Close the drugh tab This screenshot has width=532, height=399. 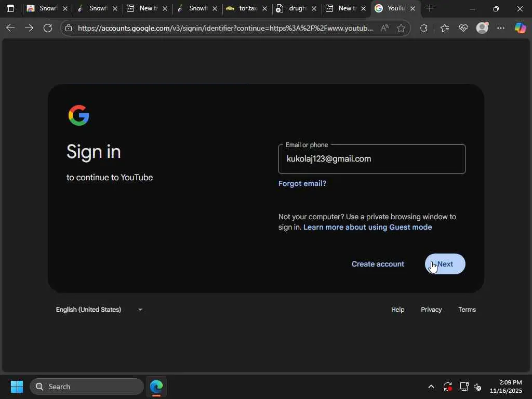tap(314, 8)
